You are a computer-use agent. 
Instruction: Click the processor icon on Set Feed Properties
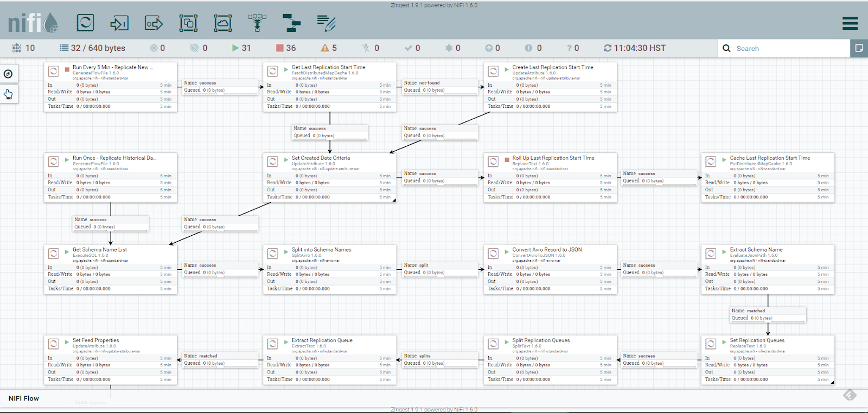pyautogui.click(x=54, y=344)
